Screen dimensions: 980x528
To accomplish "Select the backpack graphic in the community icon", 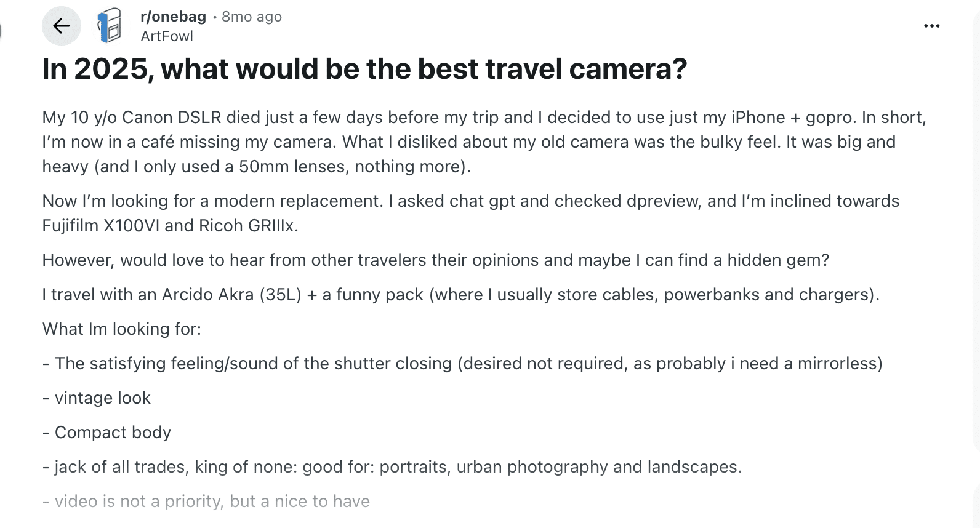I will [x=109, y=25].
